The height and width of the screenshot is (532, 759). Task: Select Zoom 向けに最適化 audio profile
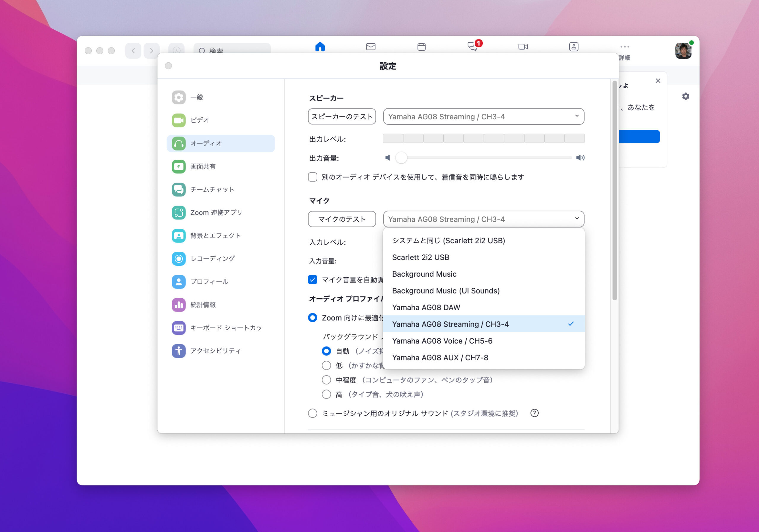pyautogui.click(x=312, y=318)
